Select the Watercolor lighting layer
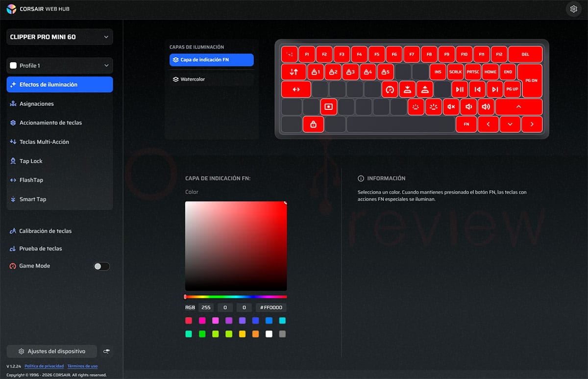 [x=212, y=79]
